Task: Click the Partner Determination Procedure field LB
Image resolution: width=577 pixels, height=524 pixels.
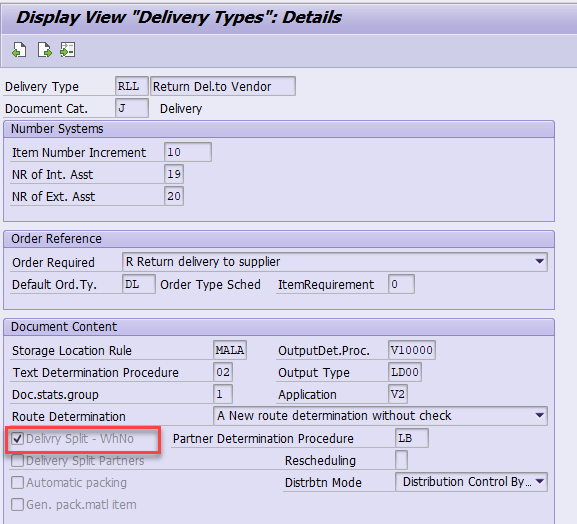Action: pos(412,438)
